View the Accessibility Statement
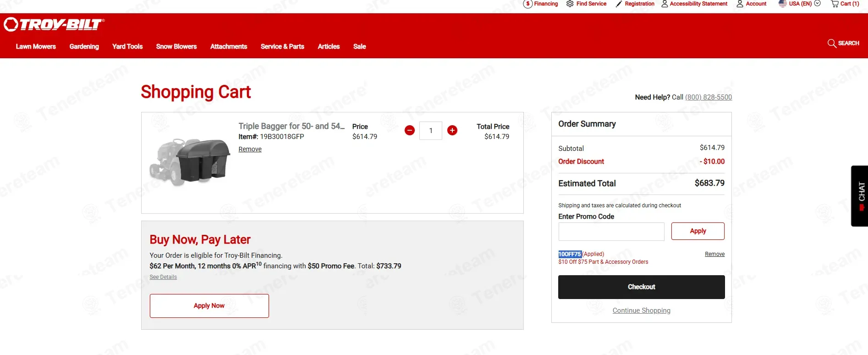The width and height of the screenshot is (868, 355). [698, 4]
